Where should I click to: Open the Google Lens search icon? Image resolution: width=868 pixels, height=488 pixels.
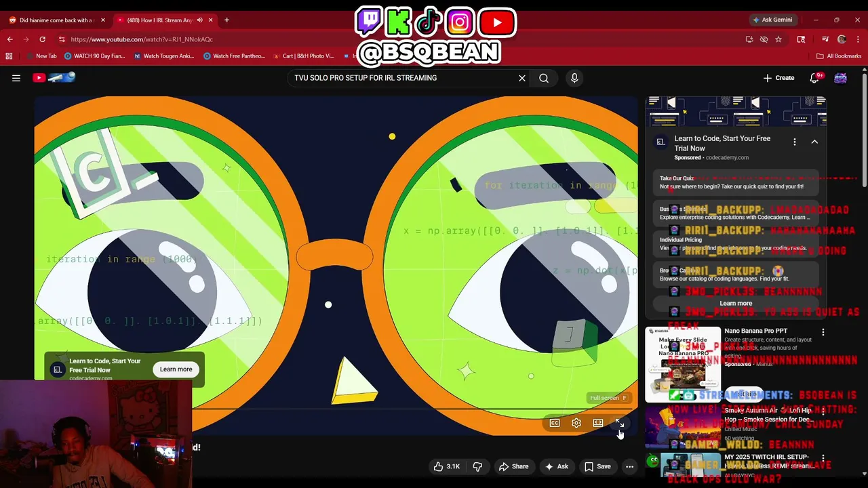[801, 39]
